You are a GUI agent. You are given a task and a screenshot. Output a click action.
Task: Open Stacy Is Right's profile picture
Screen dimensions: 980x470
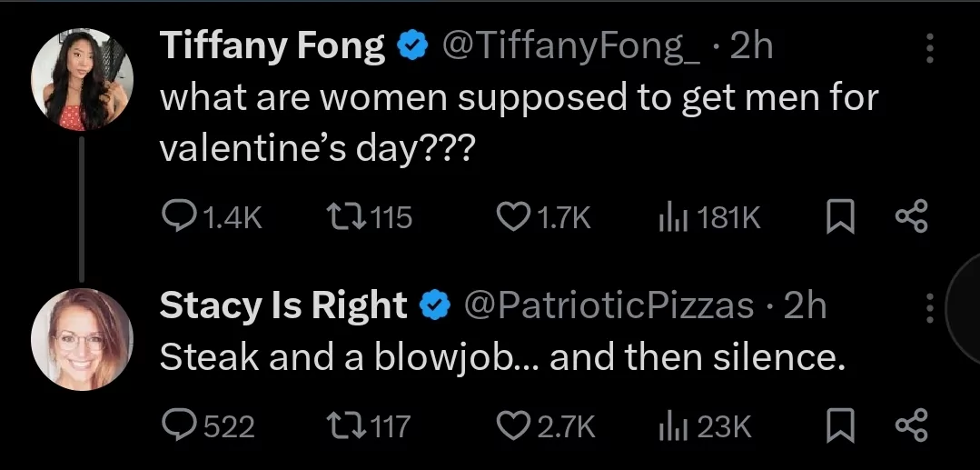click(x=82, y=340)
